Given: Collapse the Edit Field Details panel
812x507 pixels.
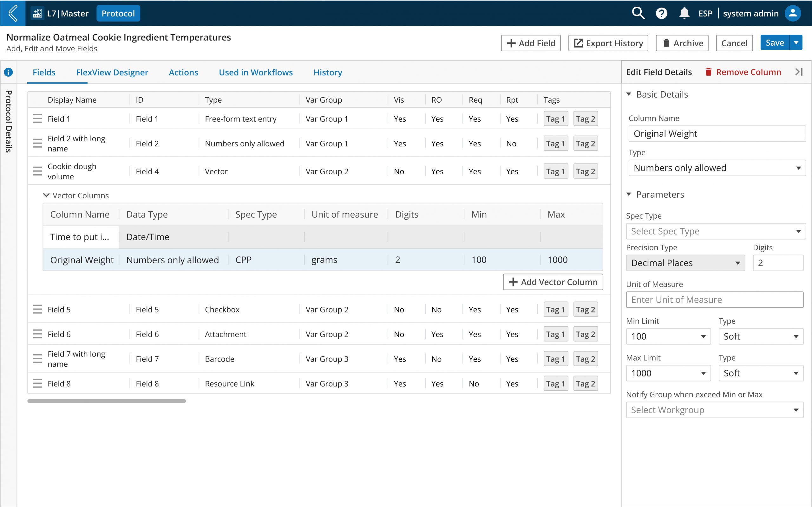Looking at the screenshot, I should click(x=799, y=72).
